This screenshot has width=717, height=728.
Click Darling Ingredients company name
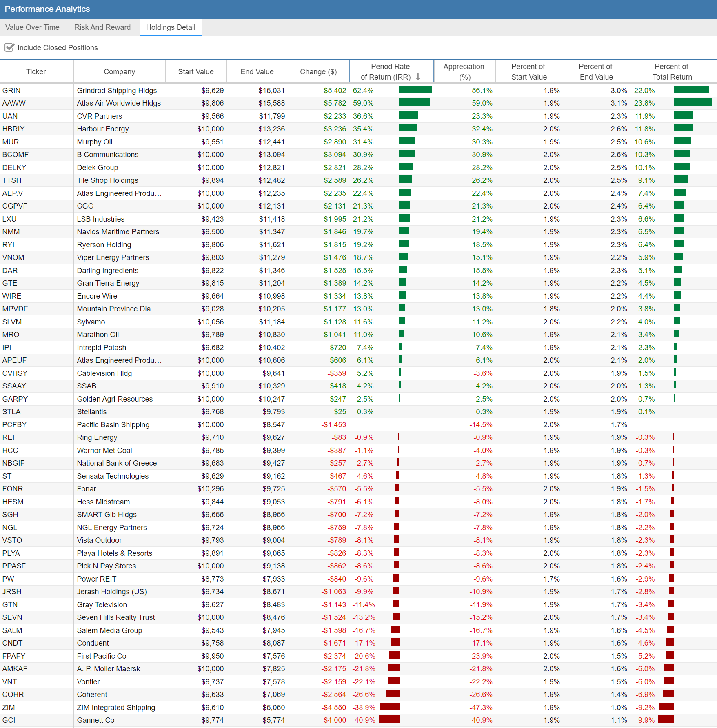click(x=108, y=271)
